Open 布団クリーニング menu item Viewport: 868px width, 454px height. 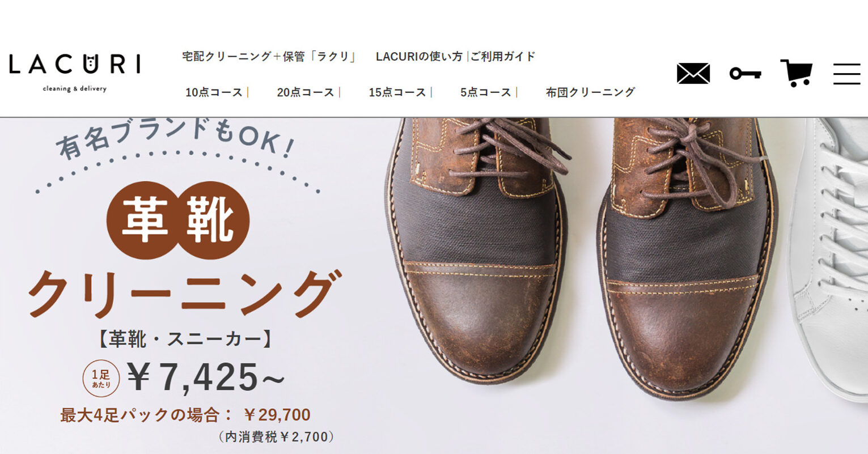coord(590,92)
